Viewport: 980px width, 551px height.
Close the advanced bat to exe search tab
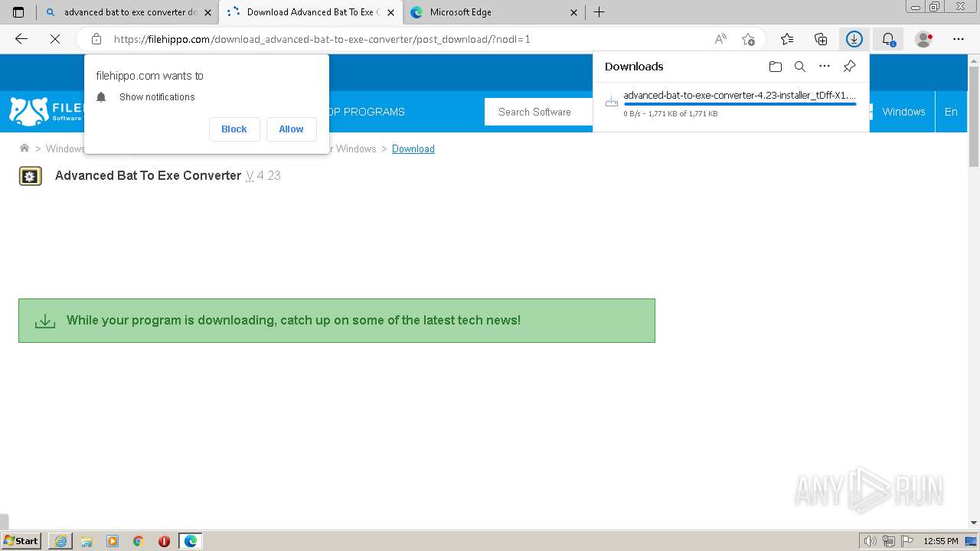207,12
